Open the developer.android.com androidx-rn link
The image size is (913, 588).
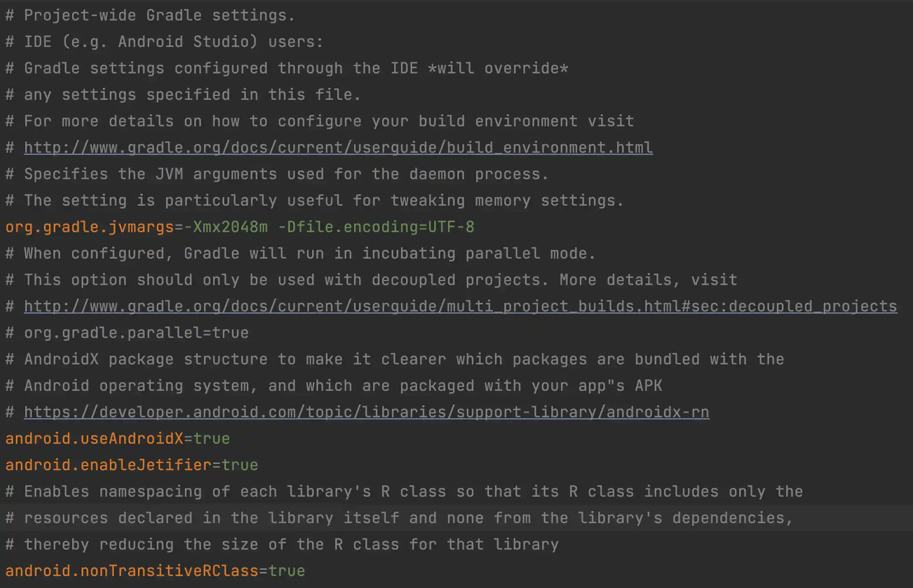tap(366, 412)
